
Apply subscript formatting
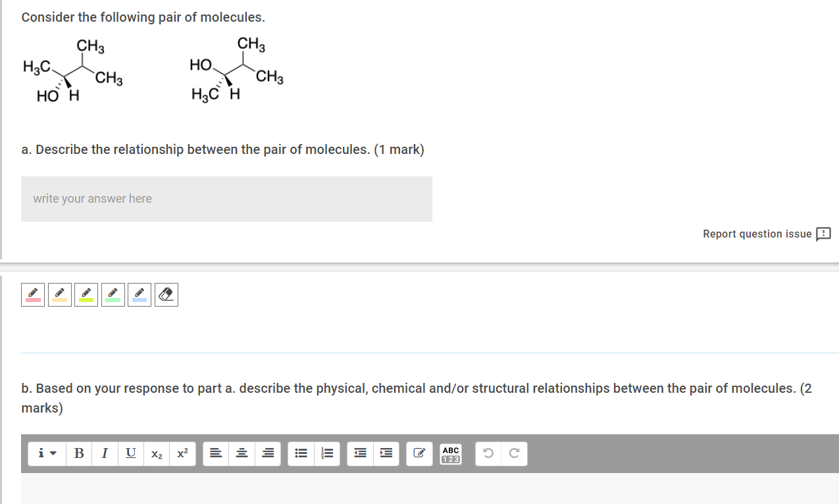pos(156,453)
